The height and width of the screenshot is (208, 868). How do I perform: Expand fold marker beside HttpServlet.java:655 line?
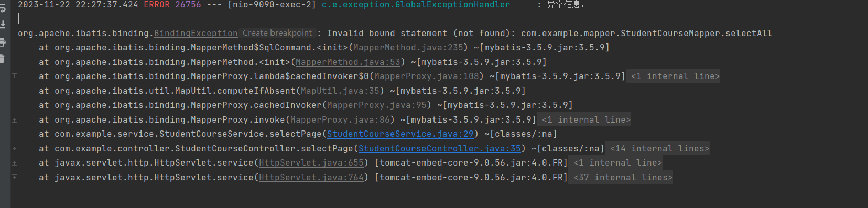click(x=15, y=163)
